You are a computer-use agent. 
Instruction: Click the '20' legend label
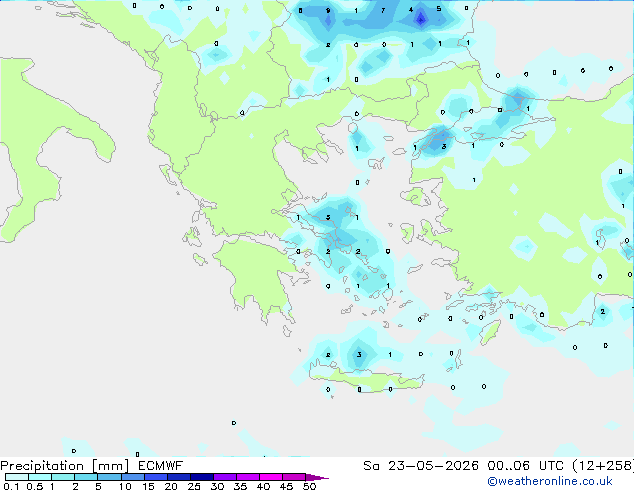171,486
